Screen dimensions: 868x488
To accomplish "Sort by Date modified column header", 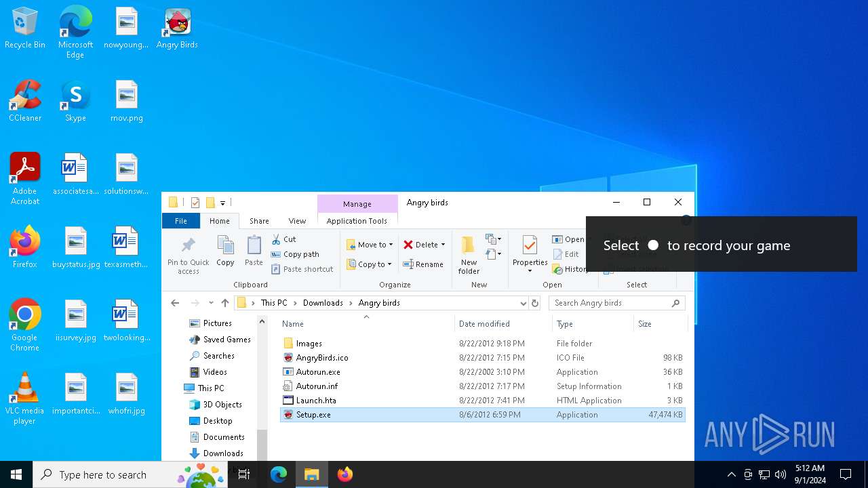I will [503, 324].
